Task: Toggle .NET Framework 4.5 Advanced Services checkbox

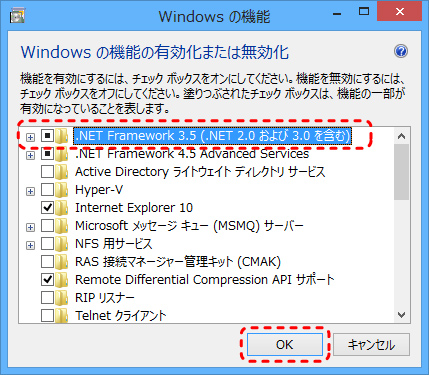Action: [47, 154]
